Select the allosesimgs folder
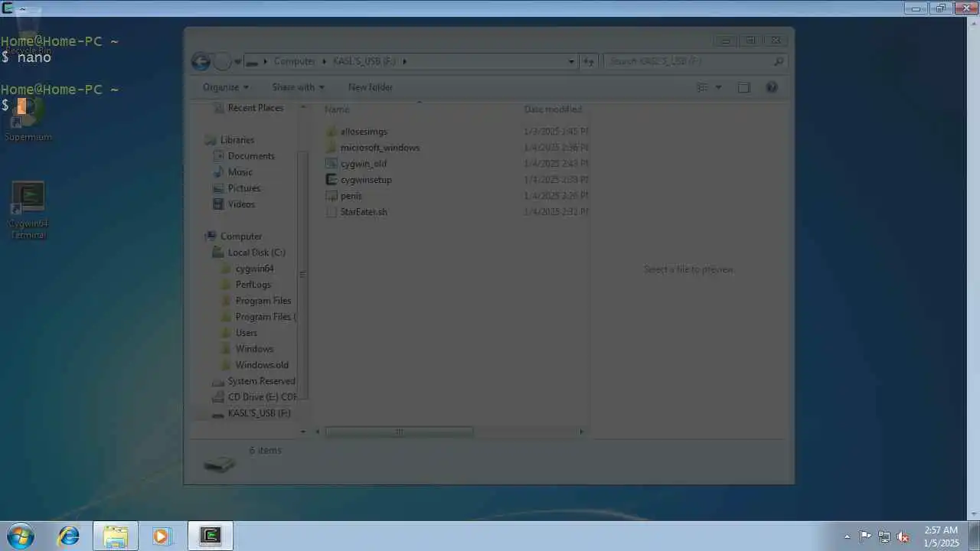Viewport: 980px width, 551px height. 364,132
